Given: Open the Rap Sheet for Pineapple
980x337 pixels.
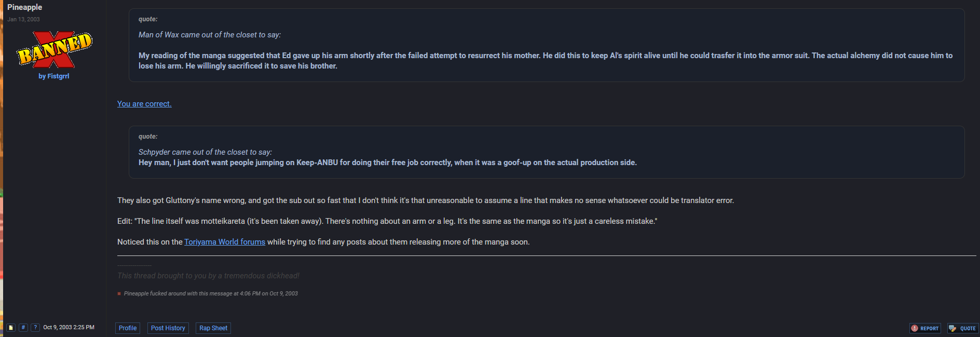Looking at the screenshot, I should pos(213,328).
